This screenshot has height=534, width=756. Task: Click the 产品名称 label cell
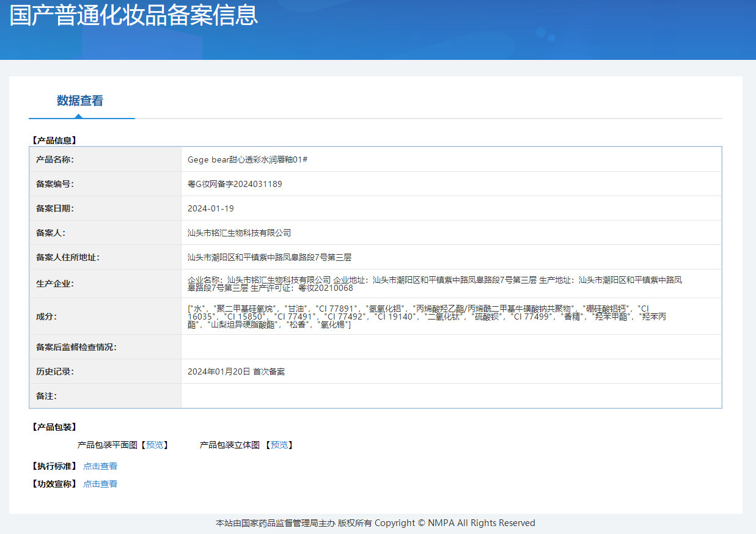point(105,159)
